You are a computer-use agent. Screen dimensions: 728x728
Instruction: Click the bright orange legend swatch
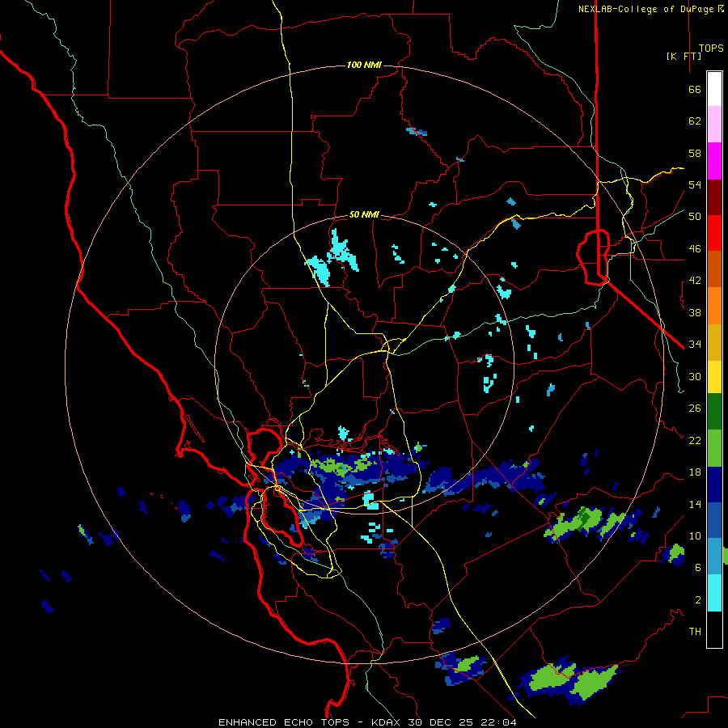click(x=714, y=306)
